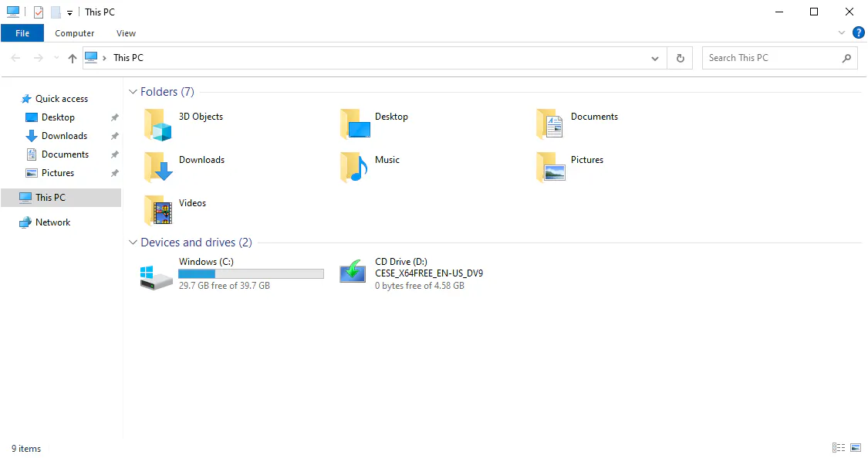
Task: Select the 3D Objects folder icon
Action: point(157,124)
